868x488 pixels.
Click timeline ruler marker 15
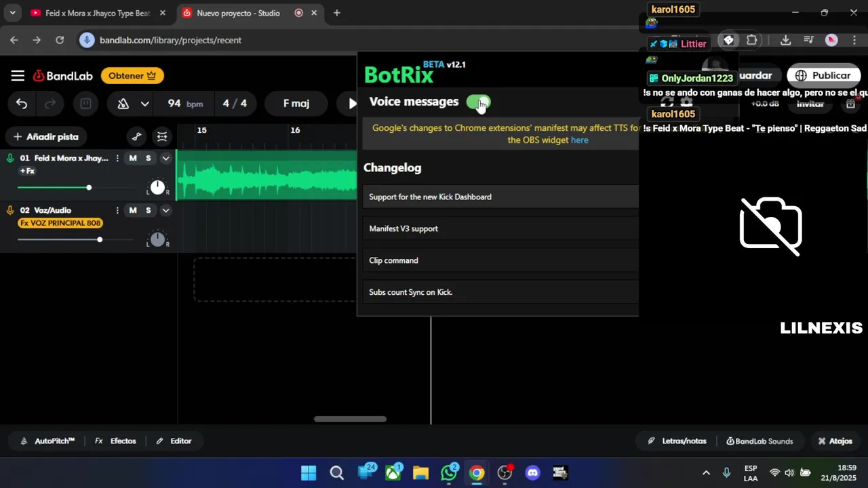pos(201,130)
